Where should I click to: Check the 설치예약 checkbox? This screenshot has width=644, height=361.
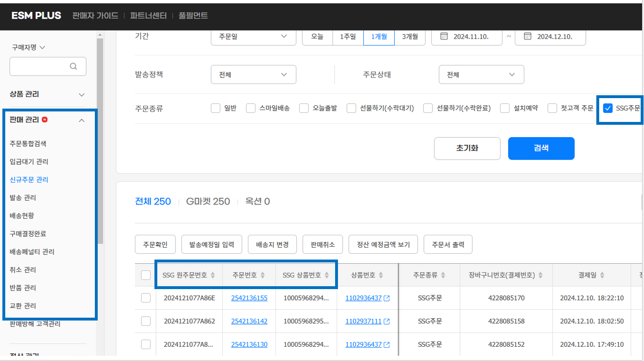pyautogui.click(x=505, y=108)
